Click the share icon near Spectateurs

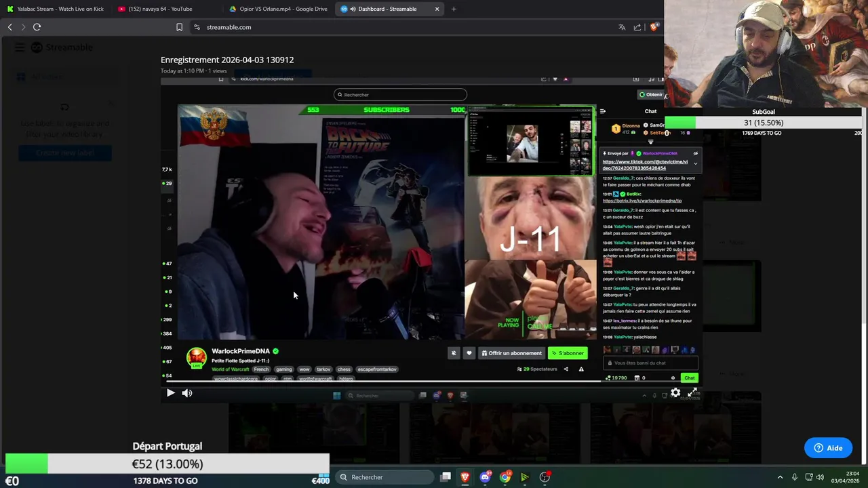[566, 369]
